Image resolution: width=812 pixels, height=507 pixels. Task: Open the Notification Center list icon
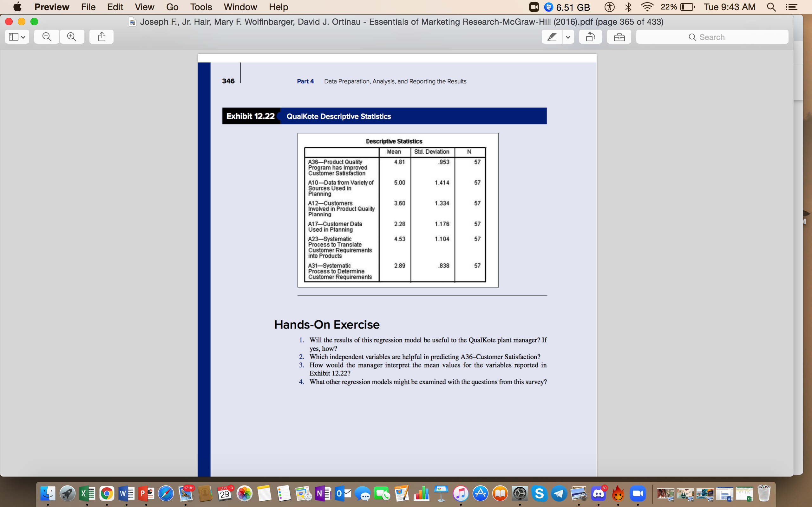[791, 7]
